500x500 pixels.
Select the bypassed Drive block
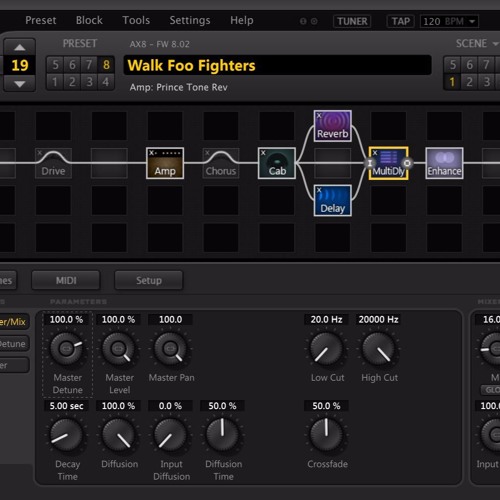click(53, 163)
